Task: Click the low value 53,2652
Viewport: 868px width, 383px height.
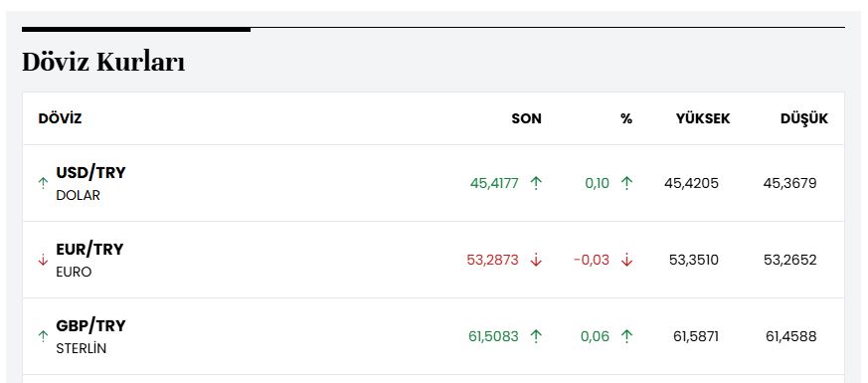Action: click(x=790, y=260)
